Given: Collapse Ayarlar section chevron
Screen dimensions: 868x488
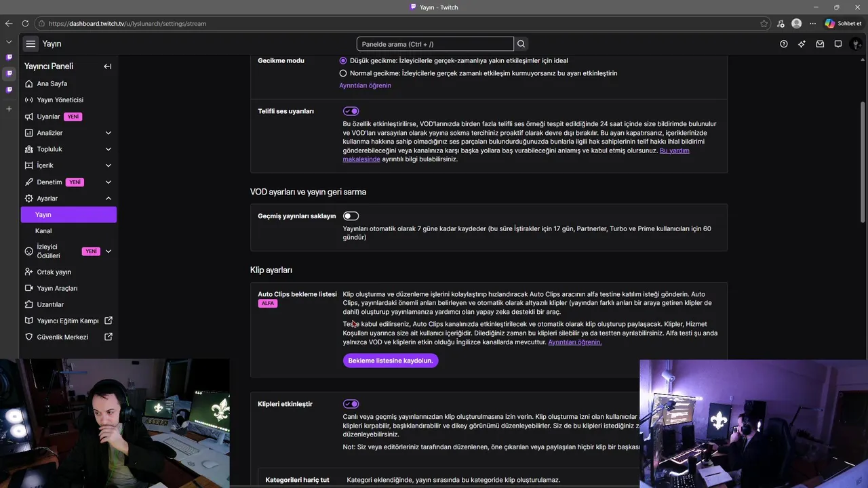Looking at the screenshot, I should 108,198.
